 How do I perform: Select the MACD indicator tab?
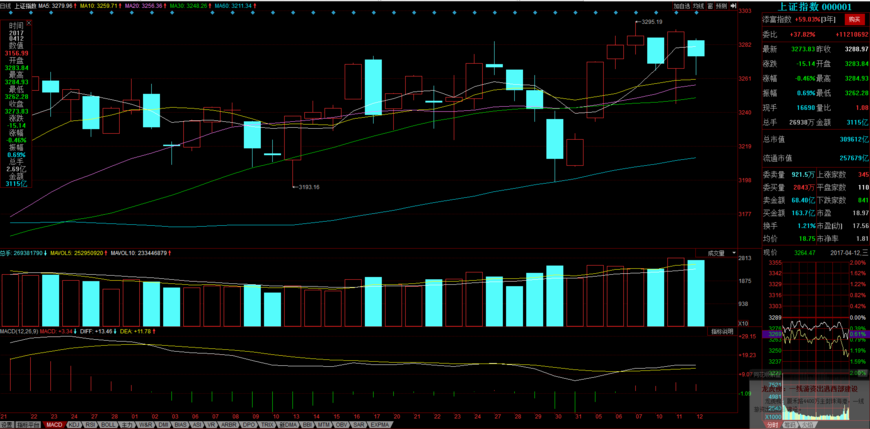(54, 425)
